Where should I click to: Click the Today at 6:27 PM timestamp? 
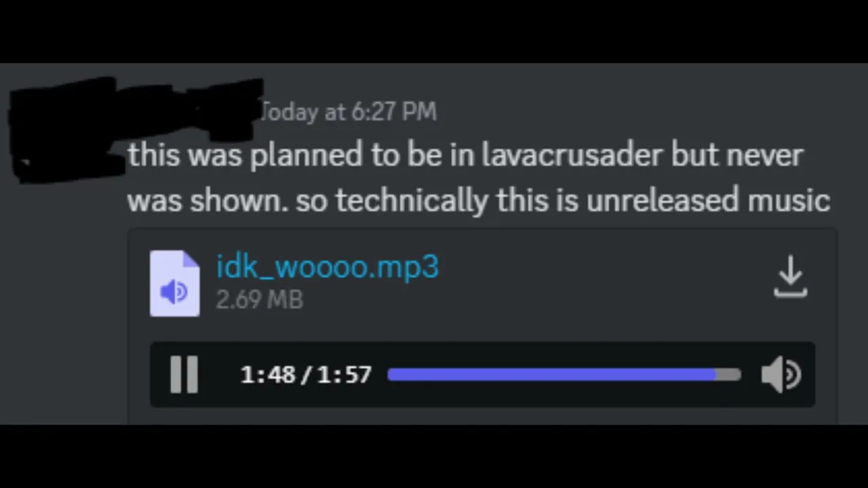click(348, 112)
